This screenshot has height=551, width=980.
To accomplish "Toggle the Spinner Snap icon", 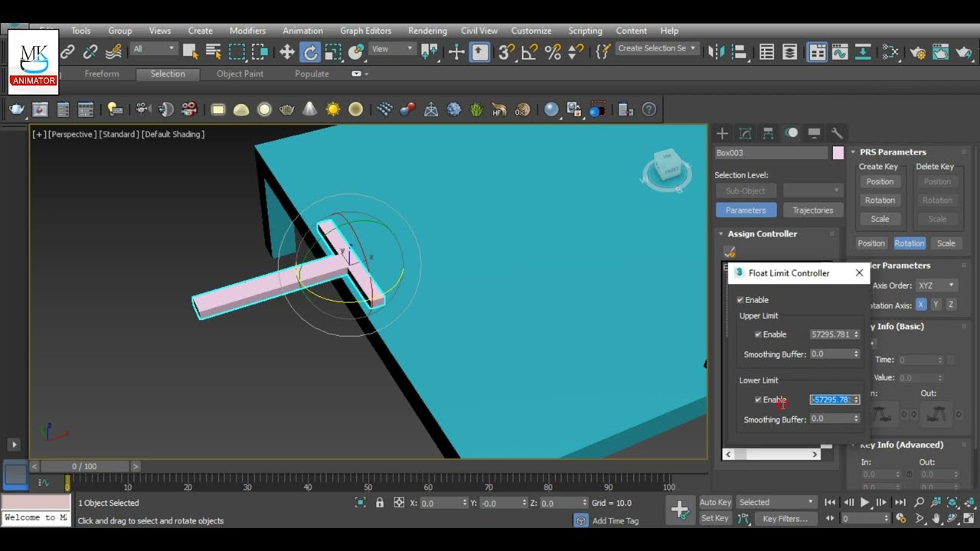I will click(576, 52).
